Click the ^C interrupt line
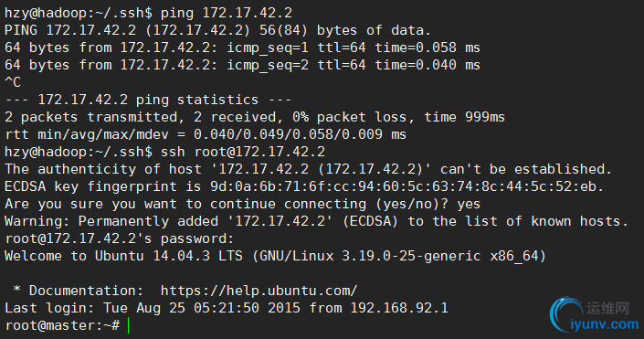The height and width of the screenshot is (339, 644). [x=12, y=82]
